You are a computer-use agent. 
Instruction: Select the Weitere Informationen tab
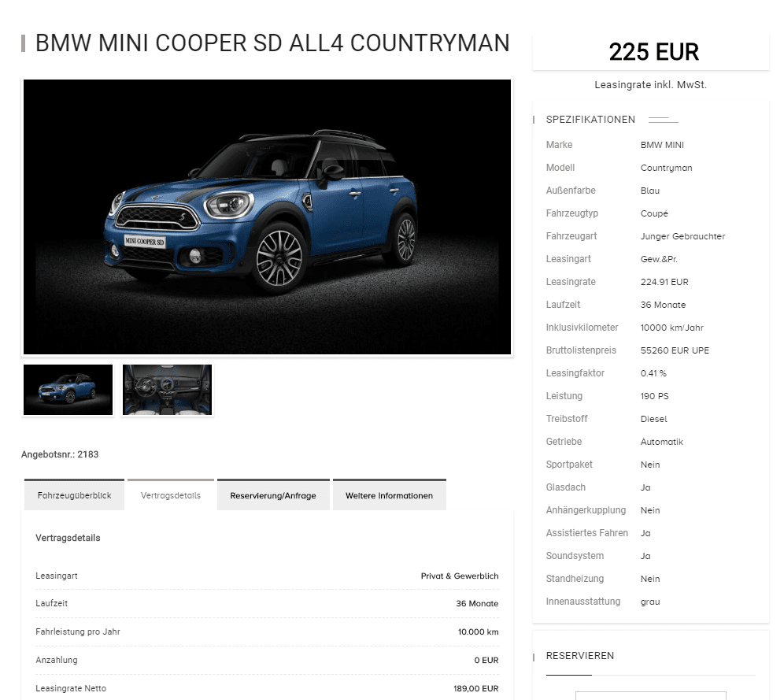coord(389,495)
